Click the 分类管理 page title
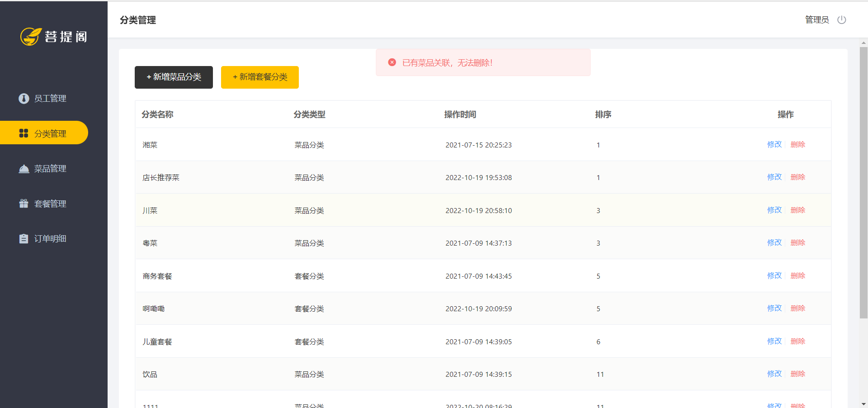Image resolution: width=868 pixels, height=408 pixels. point(138,20)
